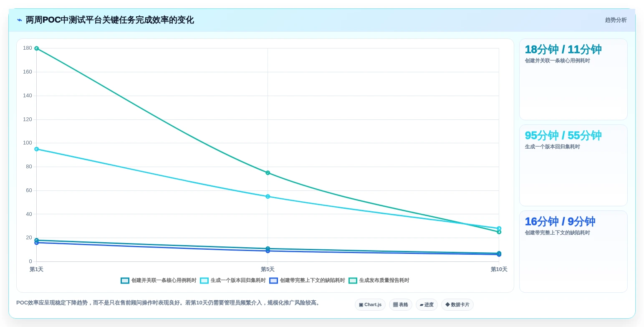Click legend label 生成发布质量报告耗时
This screenshot has width=644, height=327.
tap(384, 281)
